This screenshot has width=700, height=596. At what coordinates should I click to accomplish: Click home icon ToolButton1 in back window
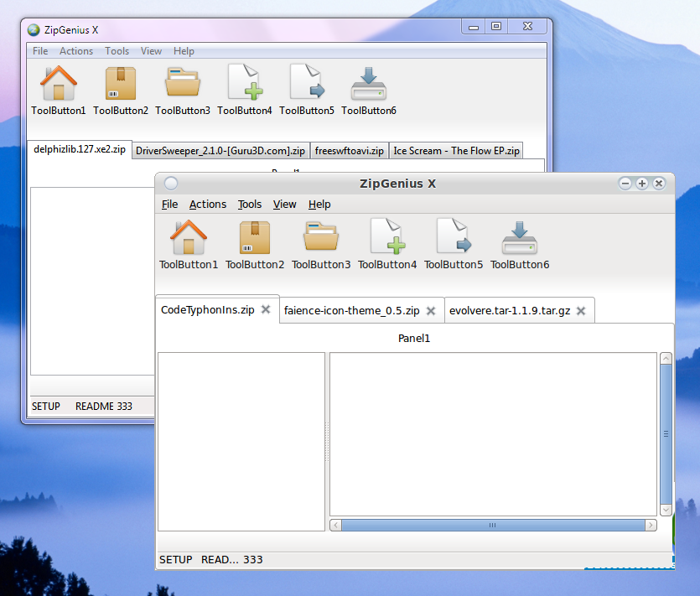pos(59,90)
